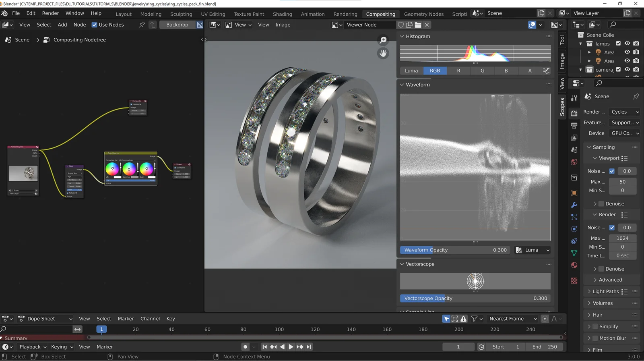Click the play animation button
644x361 pixels.
pyautogui.click(x=291, y=347)
